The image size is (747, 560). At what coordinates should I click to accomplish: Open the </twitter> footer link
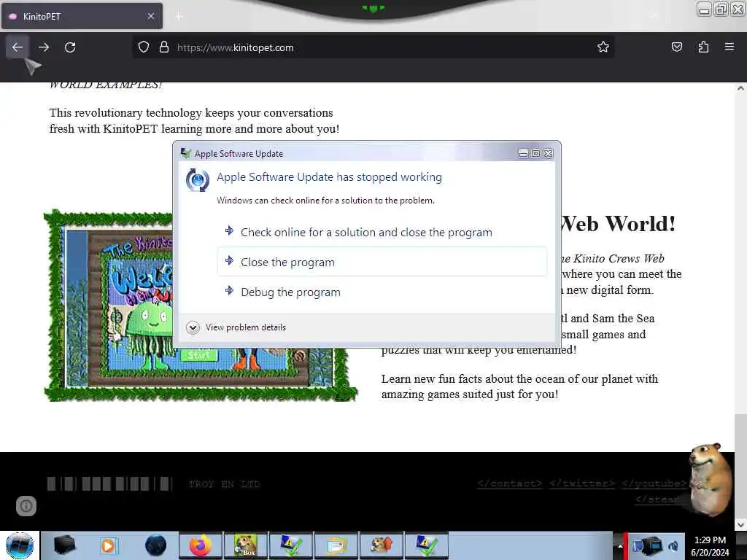pyautogui.click(x=582, y=483)
